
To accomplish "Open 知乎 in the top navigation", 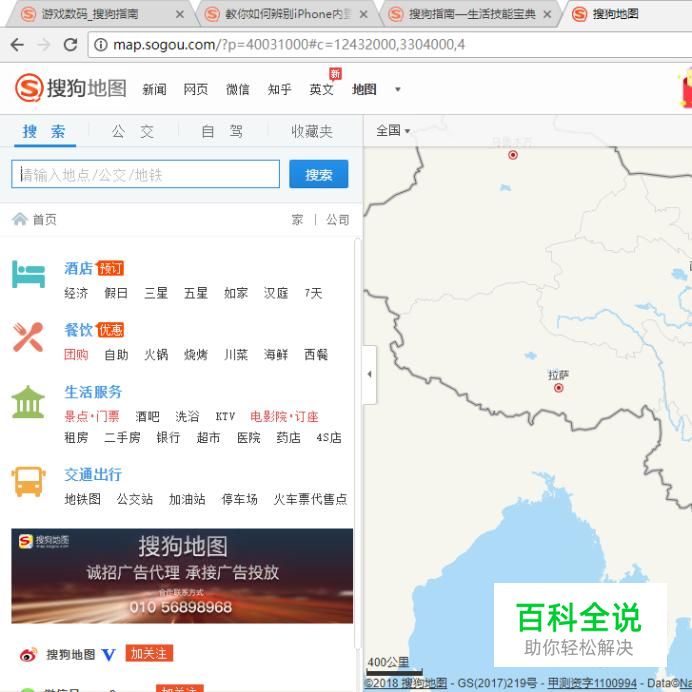I will pos(280,90).
